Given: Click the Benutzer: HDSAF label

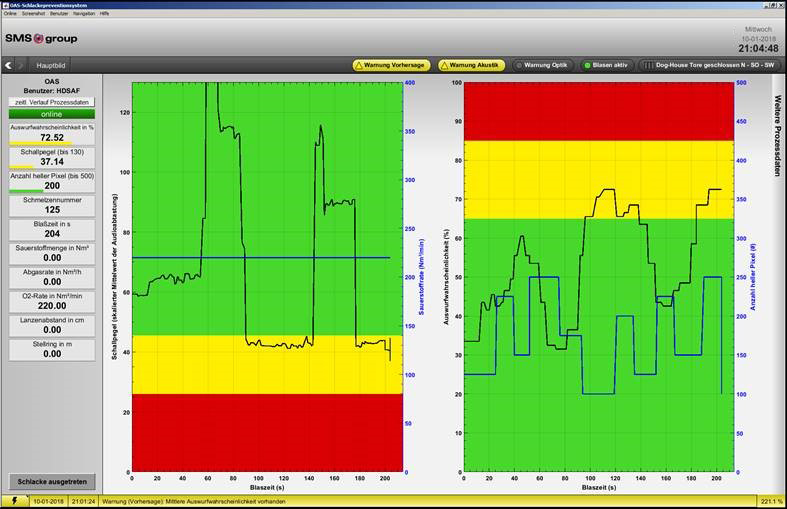Looking at the screenshot, I should coord(52,91).
